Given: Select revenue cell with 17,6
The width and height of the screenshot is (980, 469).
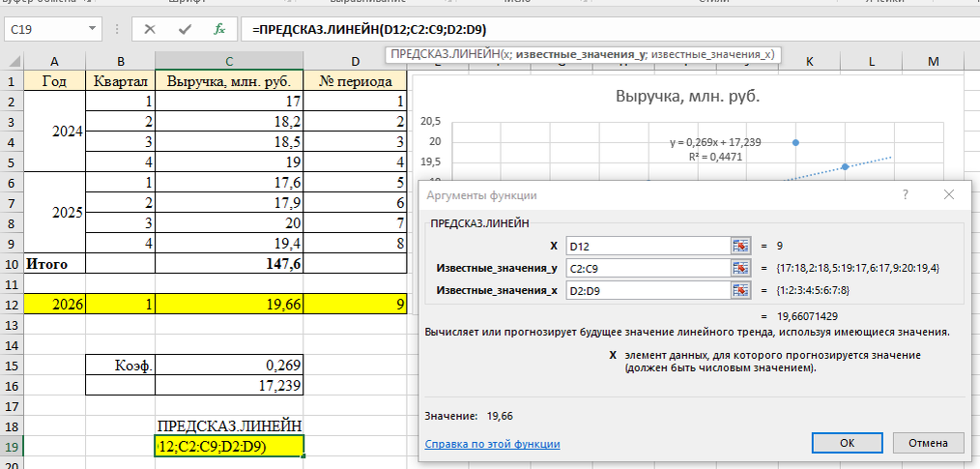Looking at the screenshot, I should coord(229,182).
